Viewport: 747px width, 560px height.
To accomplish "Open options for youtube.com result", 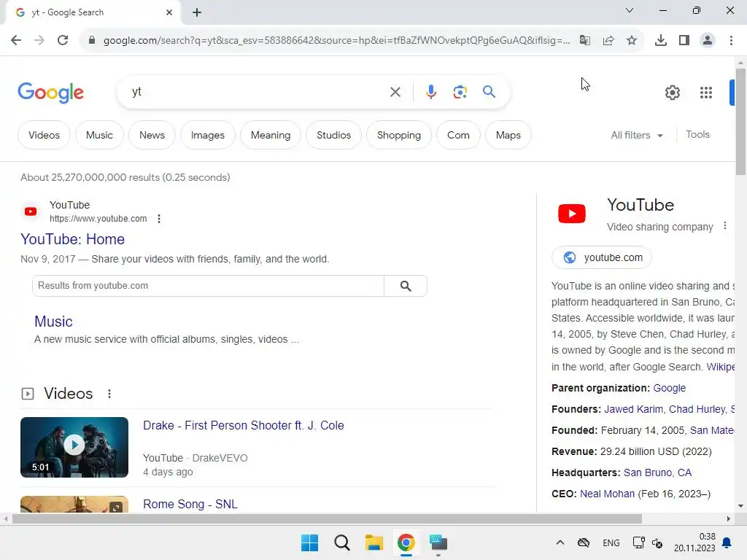I will pyautogui.click(x=158, y=219).
